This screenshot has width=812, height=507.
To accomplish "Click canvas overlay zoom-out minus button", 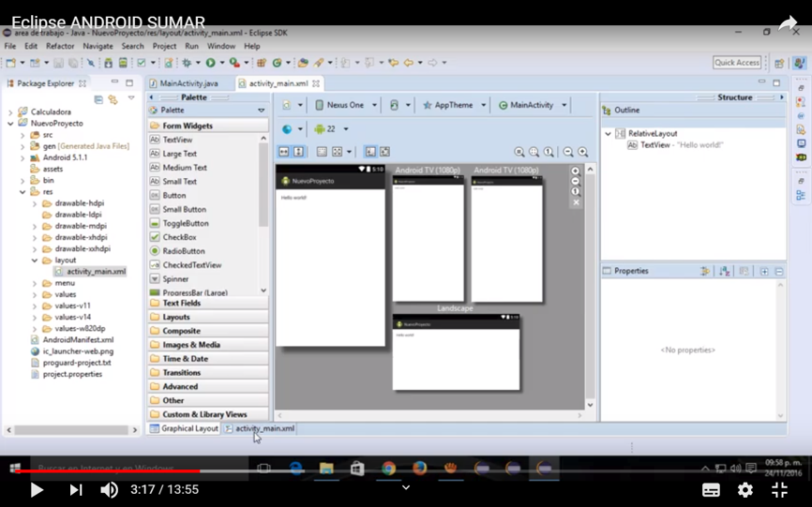I will click(576, 181).
